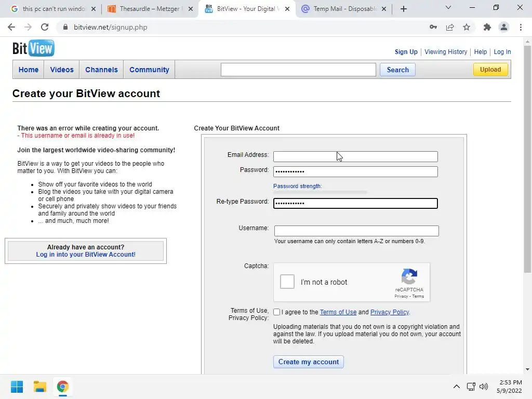Open a new browser tab
Viewport: 532px width, 399px height.
(403, 9)
